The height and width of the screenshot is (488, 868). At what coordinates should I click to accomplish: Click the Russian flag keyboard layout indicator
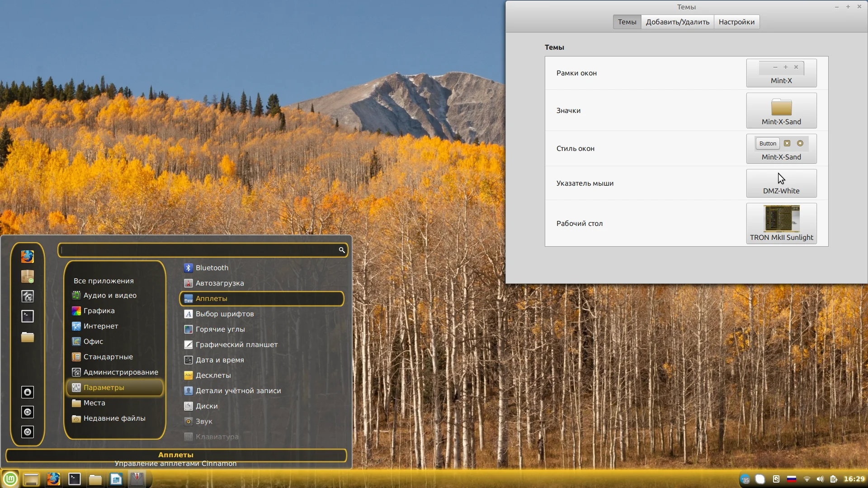792,479
